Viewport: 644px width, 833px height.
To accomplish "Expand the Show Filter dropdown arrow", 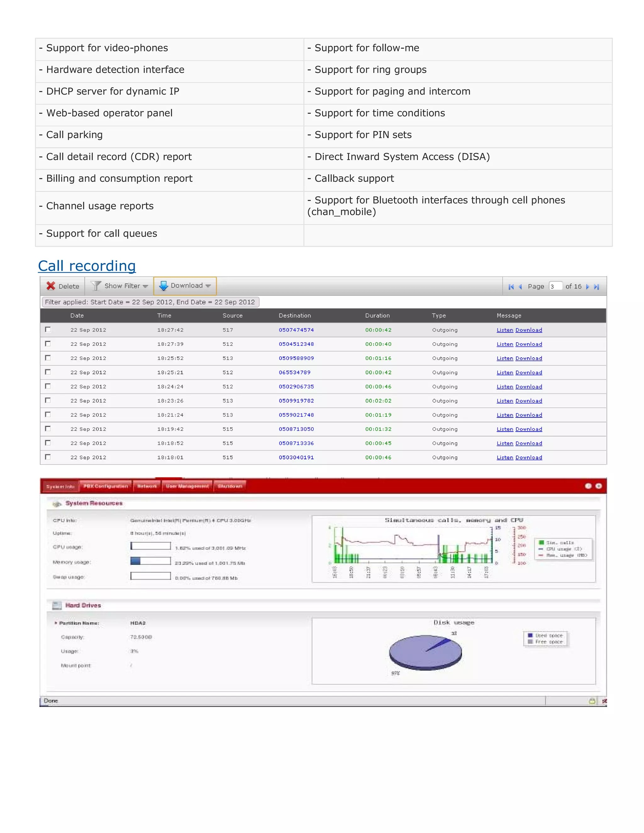I will tap(145, 286).
